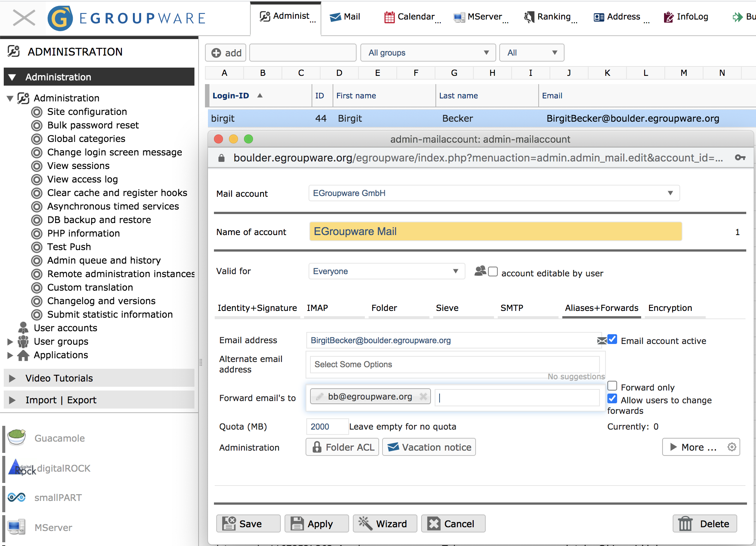Open the Encryption tab

[x=670, y=308]
